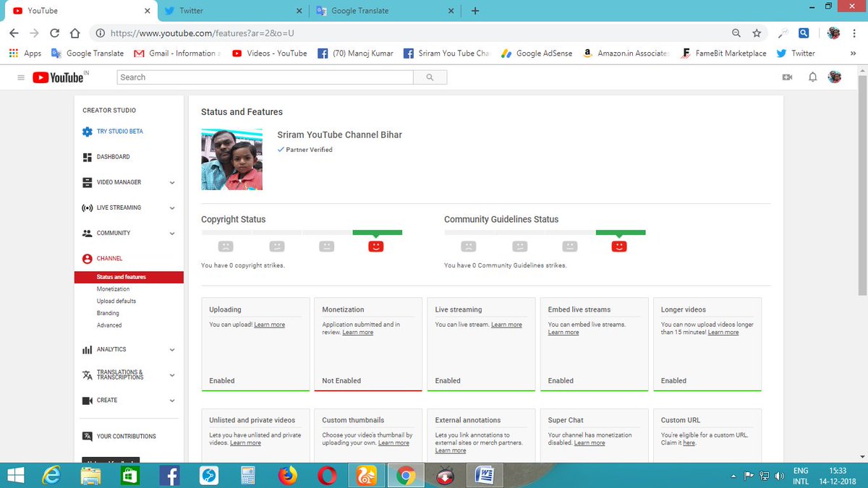Click the Try Studio Beta gear icon

tap(88, 132)
